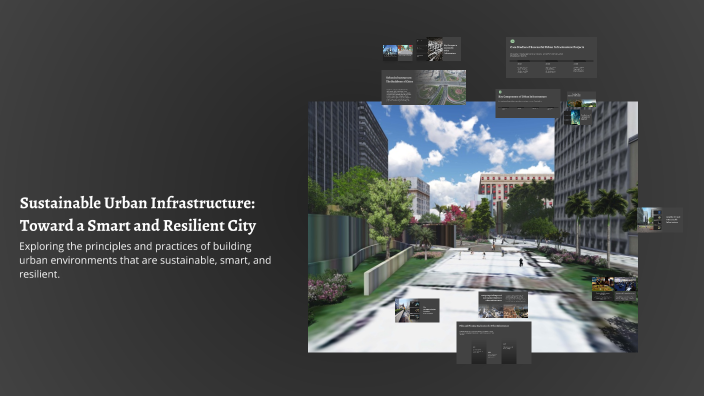Open the highway interchange aerial photo slide
The width and height of the screenshot is (704, 396).
pos(423,87)
